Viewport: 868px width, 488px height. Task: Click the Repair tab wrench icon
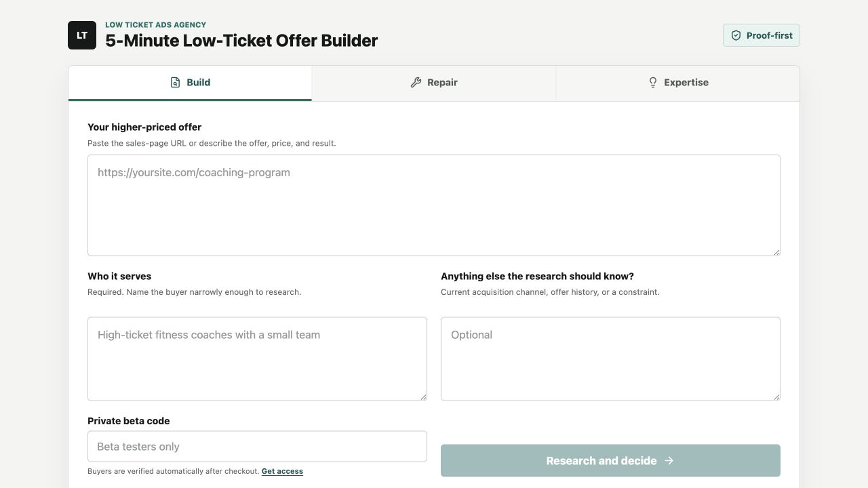(416, 83)
